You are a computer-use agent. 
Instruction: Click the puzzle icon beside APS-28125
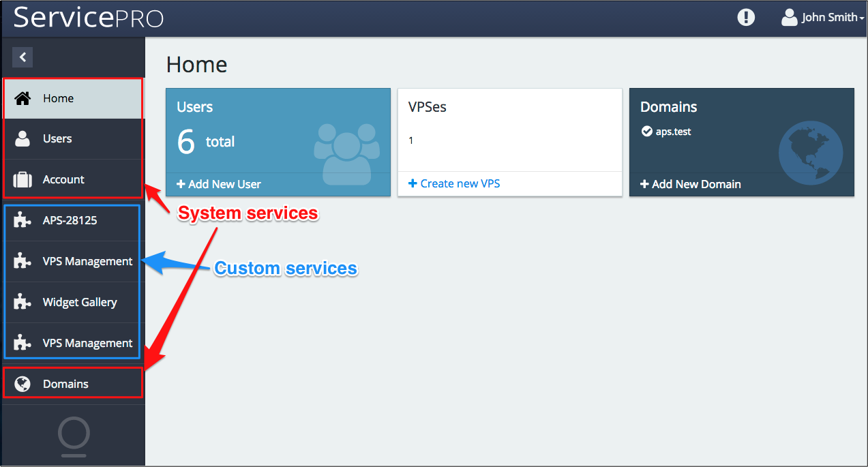[x=23, y=220]
